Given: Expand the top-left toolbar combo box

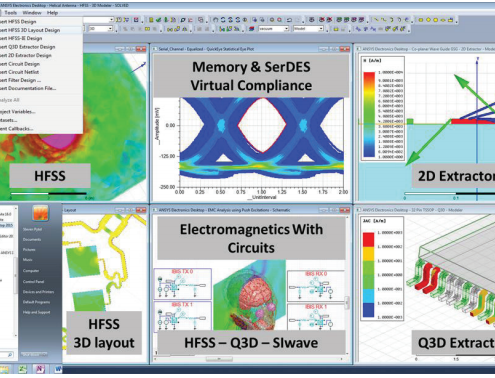Looking at the screenshot, I should coord(112,20).
